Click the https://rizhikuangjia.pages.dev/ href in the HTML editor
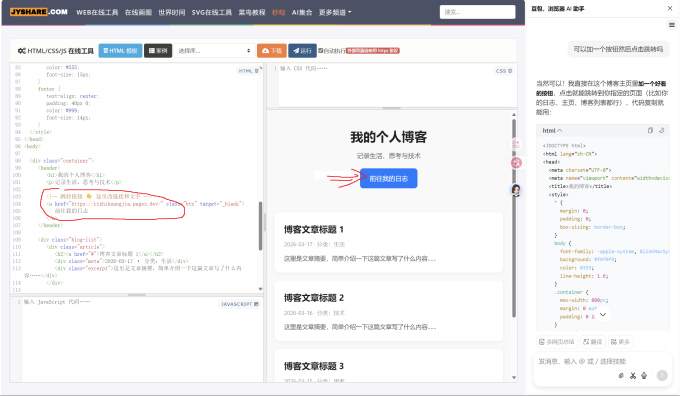The height and width of the screenshot is (396, 680). pyautogui.click(x=117, y=204)
